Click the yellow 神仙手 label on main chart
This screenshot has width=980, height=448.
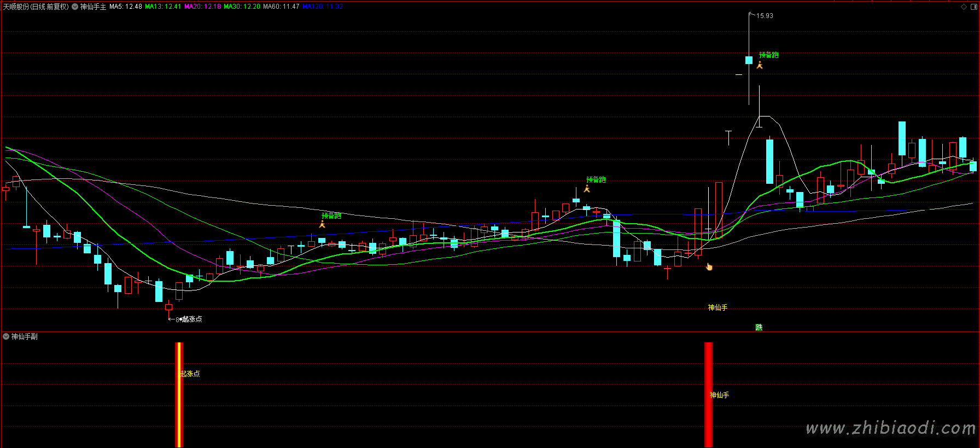click(x=717, y=307)
